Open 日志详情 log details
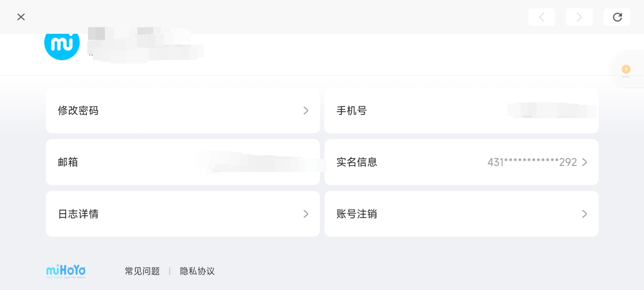 [x=182, y=214]
